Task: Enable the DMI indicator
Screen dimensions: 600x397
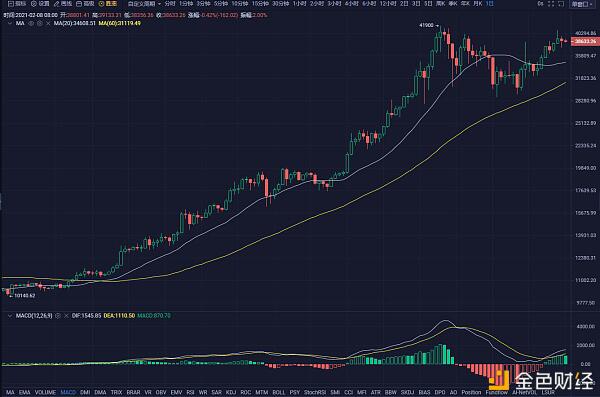Action: click(85, 392)
